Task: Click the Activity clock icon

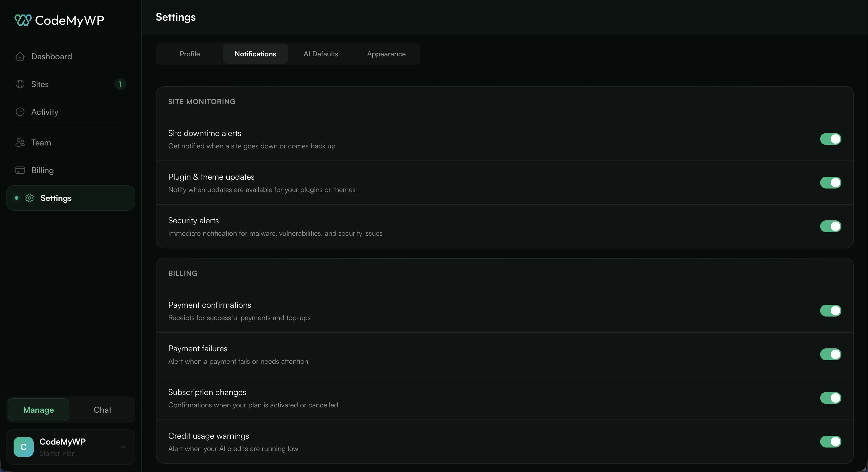Action: tap(20, 112)
